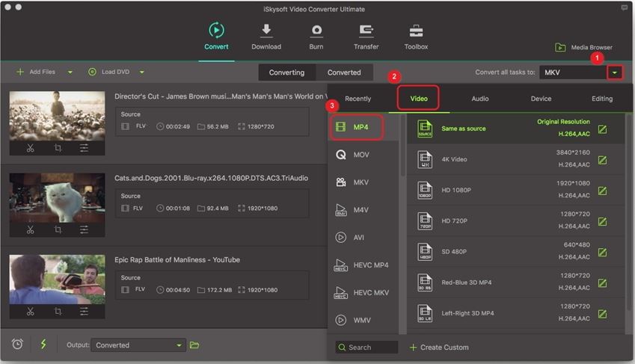Click crop icon under Cats.and.Dogs video
The height and width of the screenshot is (364, 635).
(58, 229)
